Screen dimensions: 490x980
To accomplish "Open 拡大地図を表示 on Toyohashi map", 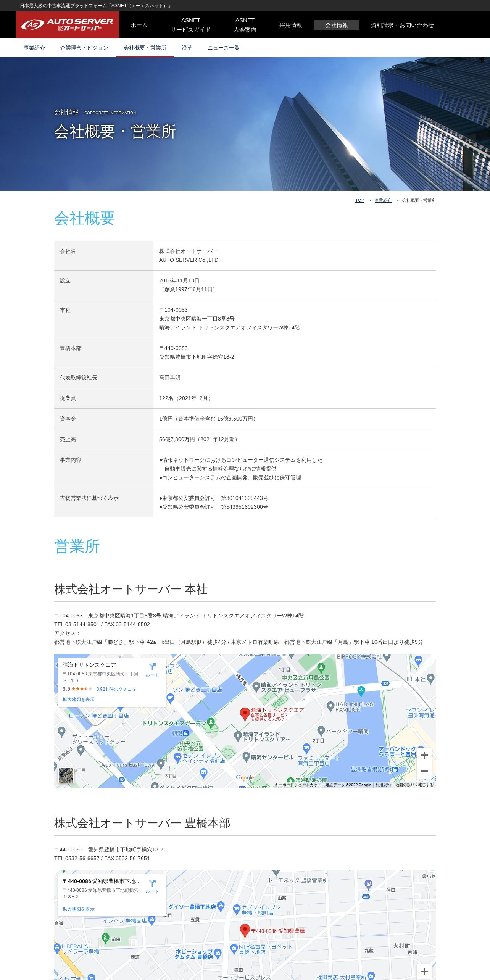I will (x=79, y=909).
